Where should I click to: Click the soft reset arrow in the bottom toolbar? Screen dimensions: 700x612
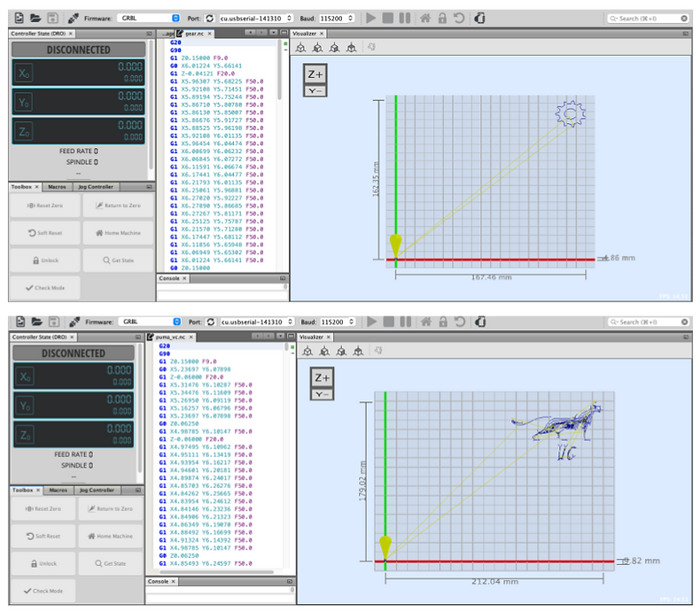click(x=460, y=321)
